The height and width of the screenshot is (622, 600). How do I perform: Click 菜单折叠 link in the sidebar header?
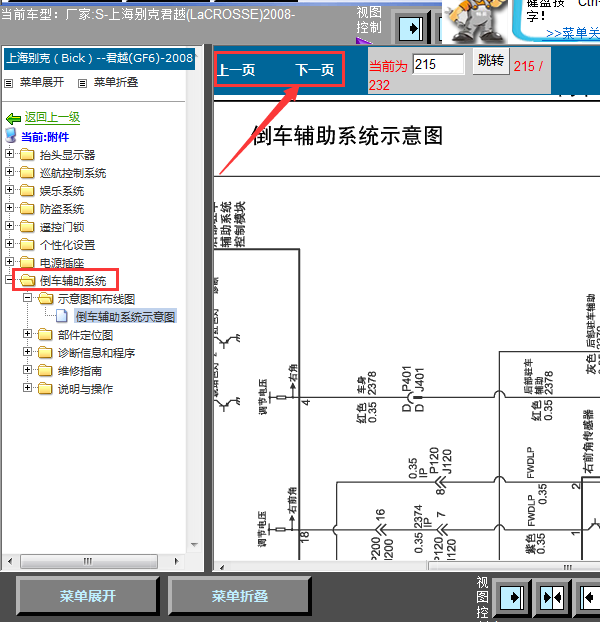point(116,82)
